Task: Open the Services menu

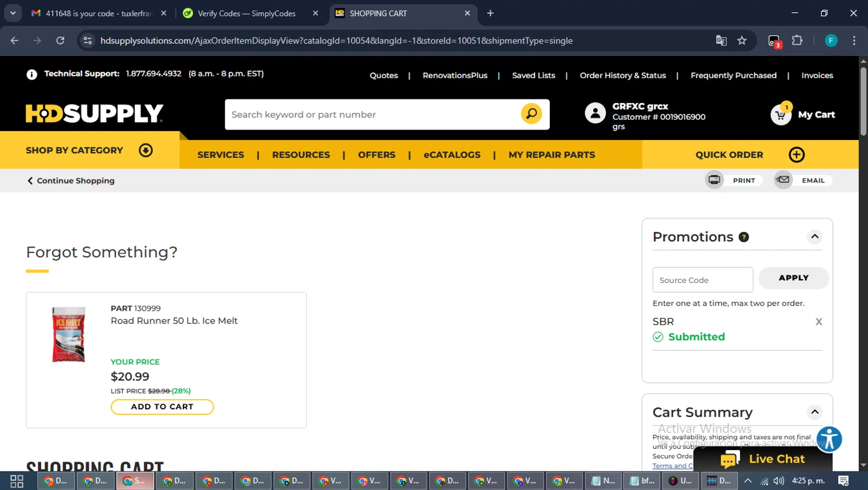Action: 220,155
